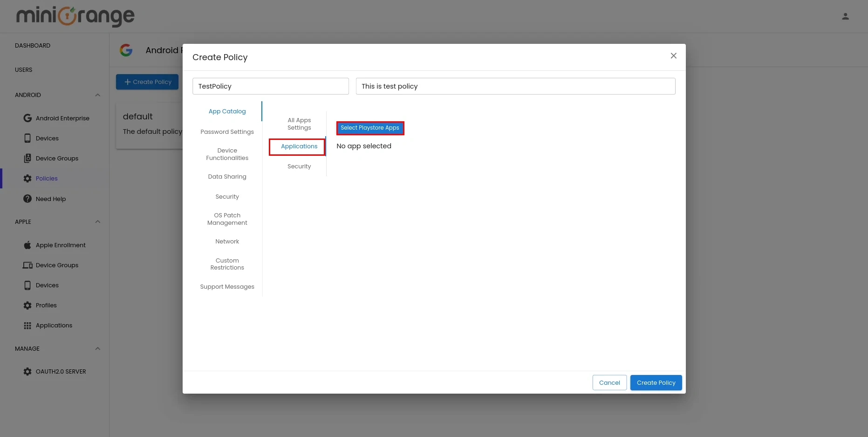Open the user profile icon top right
Viewport: 868px width, 437px height.
845,16
